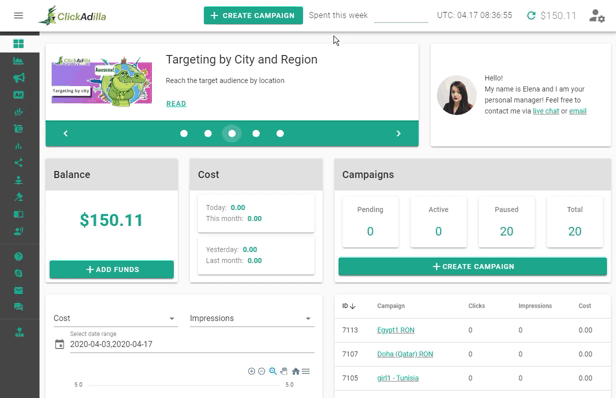Image resolution: width=616 pixels, height=398 pixels.
Task: Open the girl1 - Tunisia campaign
Action: pos(398,378)
